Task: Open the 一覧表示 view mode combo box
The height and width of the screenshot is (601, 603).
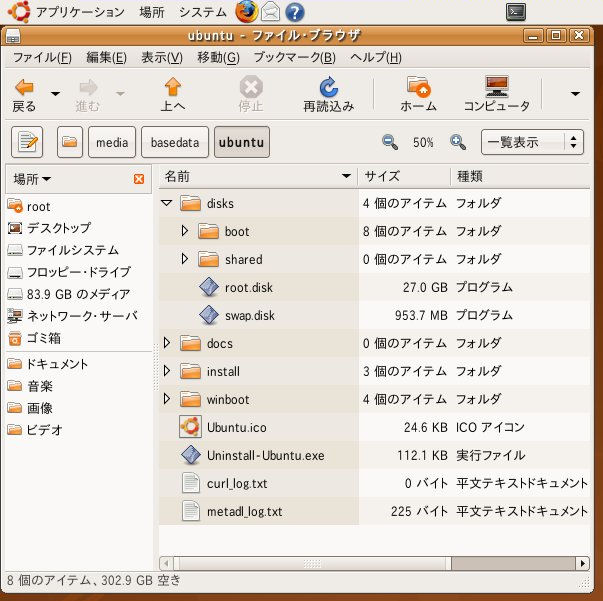Action: pyautogui.click(x=532, y=142)
